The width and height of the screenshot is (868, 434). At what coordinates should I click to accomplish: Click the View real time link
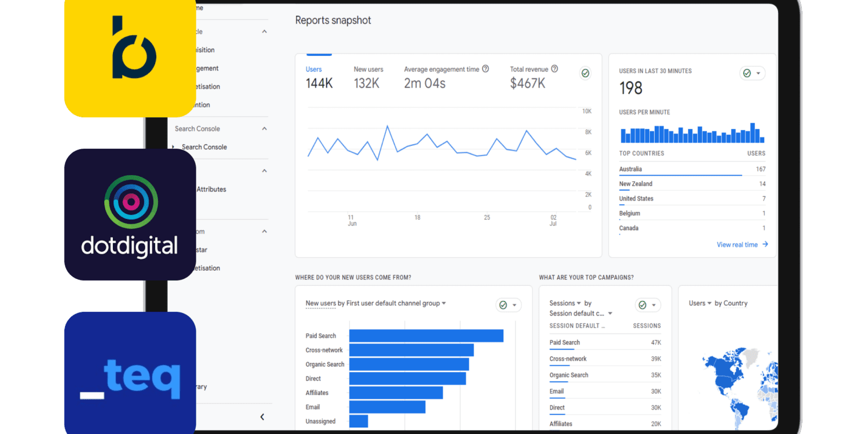click(x=737, y=245)
